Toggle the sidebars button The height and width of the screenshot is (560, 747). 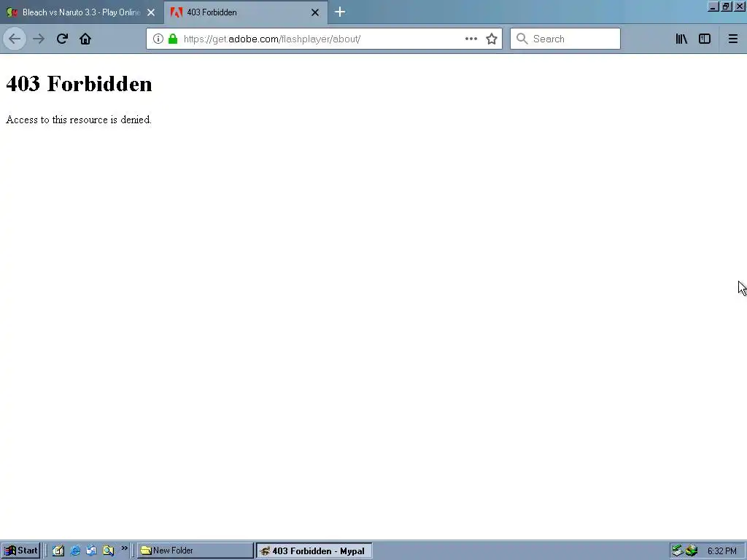point(705,39)
